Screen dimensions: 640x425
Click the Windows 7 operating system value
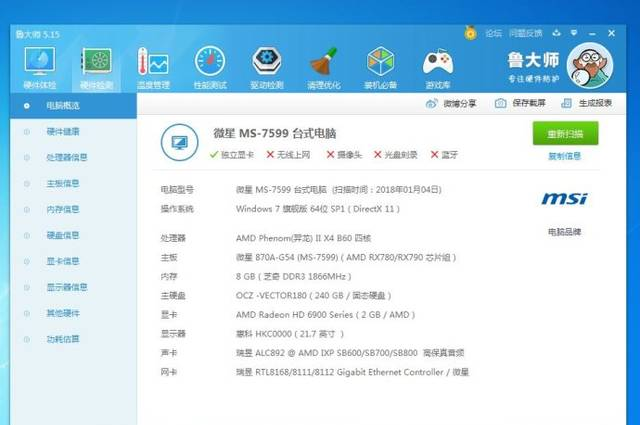point(318,209)
